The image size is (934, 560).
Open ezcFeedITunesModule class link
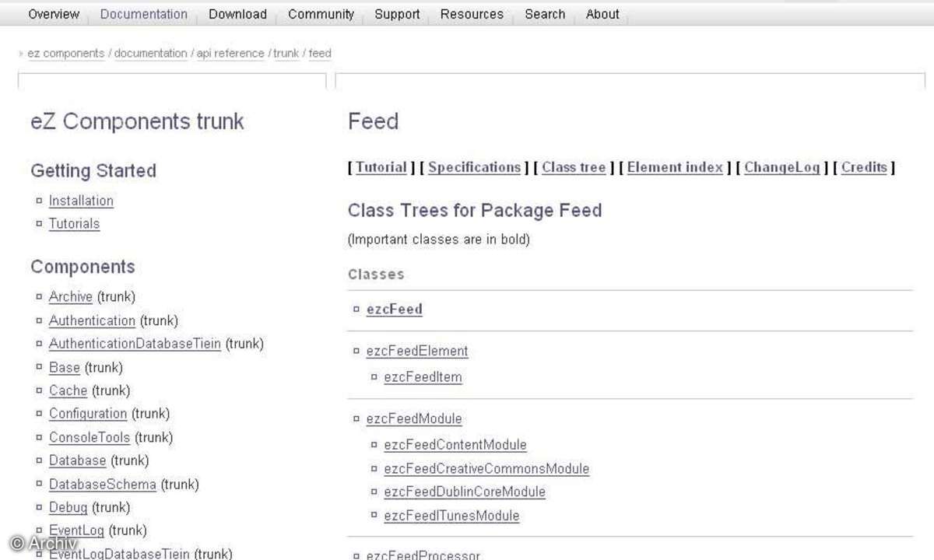[451, 515]
